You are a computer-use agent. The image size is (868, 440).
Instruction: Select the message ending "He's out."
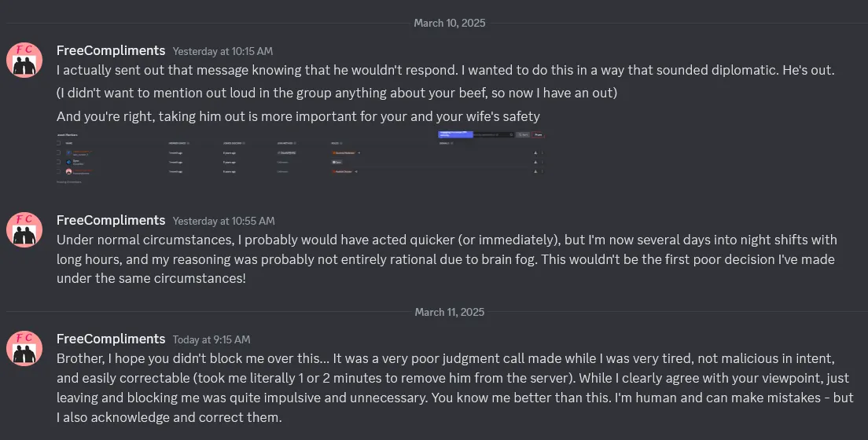point(445,70)
